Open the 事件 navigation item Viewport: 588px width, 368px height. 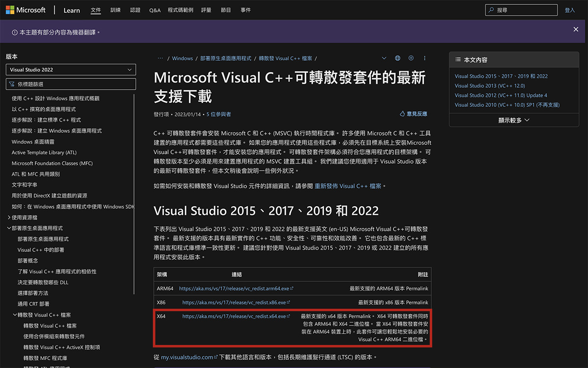pyautogui.click(x=246, y=10)
